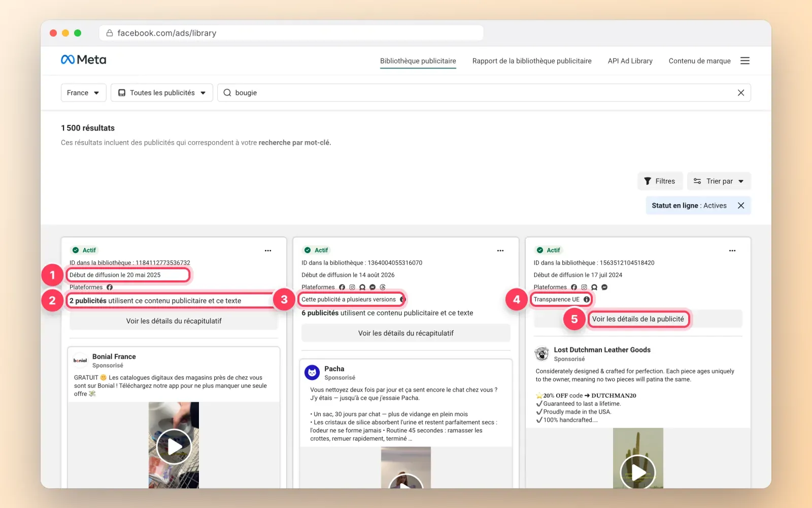Image resolution: width=812 pixels, height=508 pixels.
Task: Click library ID 1563512104518420
Action: pos(594,263)
